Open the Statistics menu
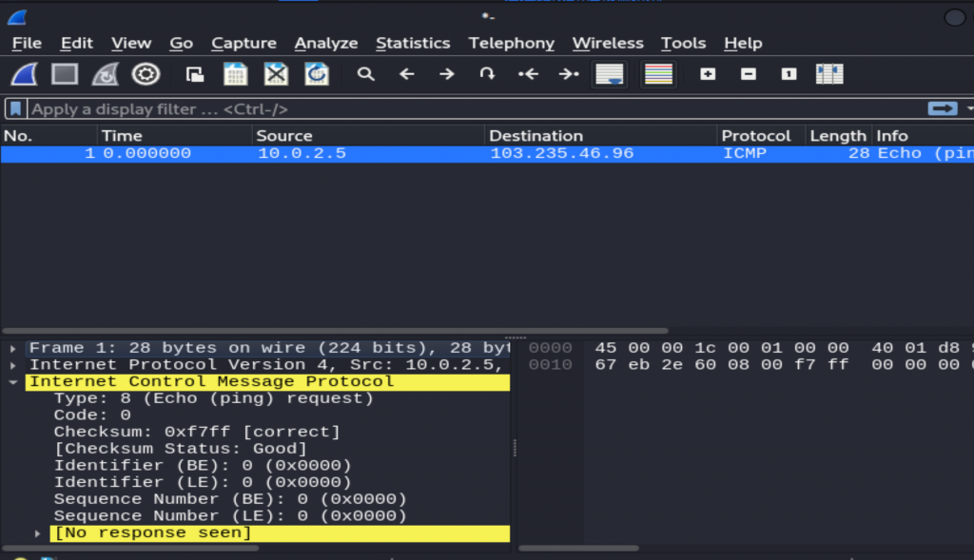This screenshot has height=560, width=974. [413, 44]
